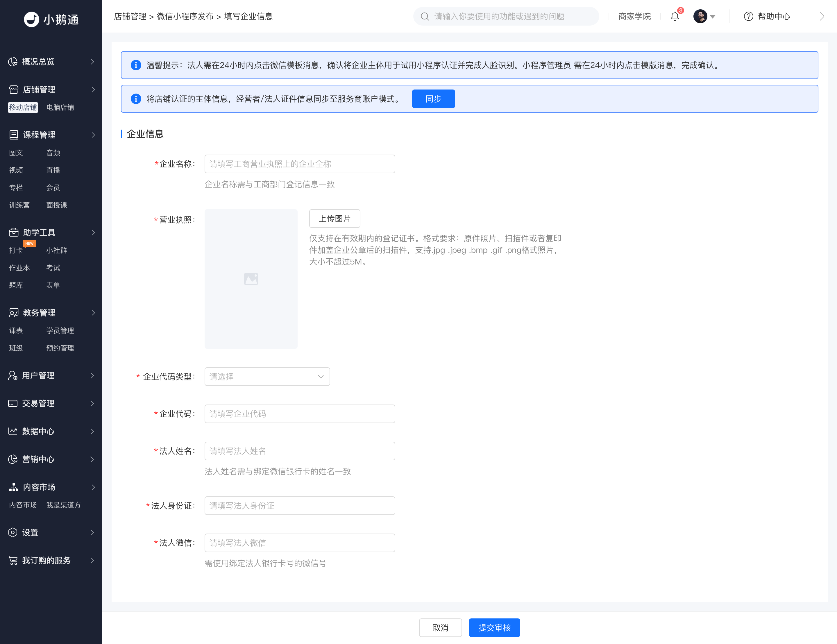This screenshot has height=644, width=837.
Task: Click the 数据中心 chart icon
Action: 13,431
